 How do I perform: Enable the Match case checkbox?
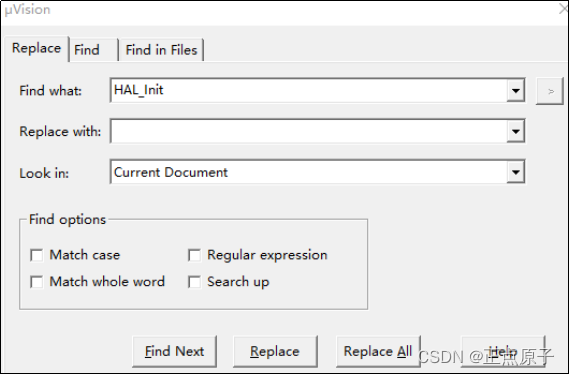click(37, 255)
